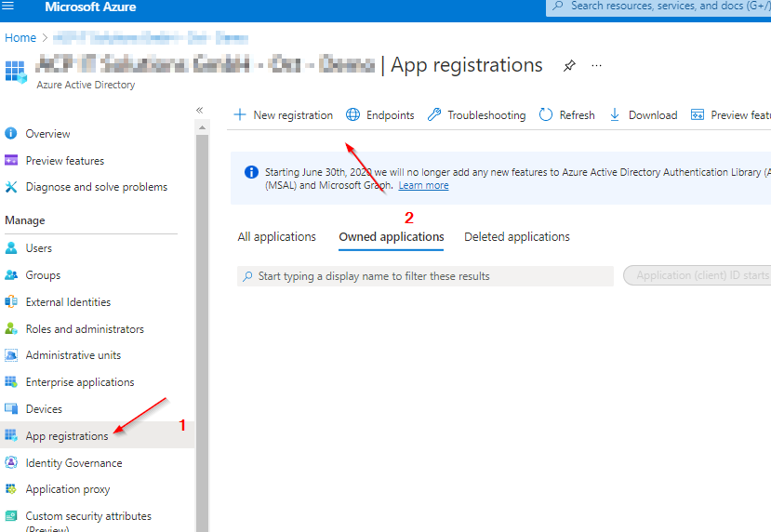Click the Enterprise applications icon
Screen dimensions: 771x532
(11, 381)
